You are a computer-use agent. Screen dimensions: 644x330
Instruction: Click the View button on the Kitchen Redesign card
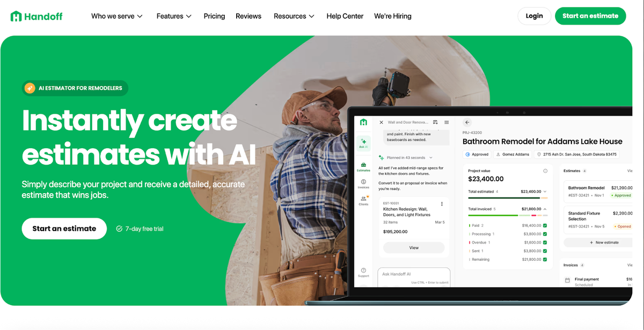(x=414, y=247)
